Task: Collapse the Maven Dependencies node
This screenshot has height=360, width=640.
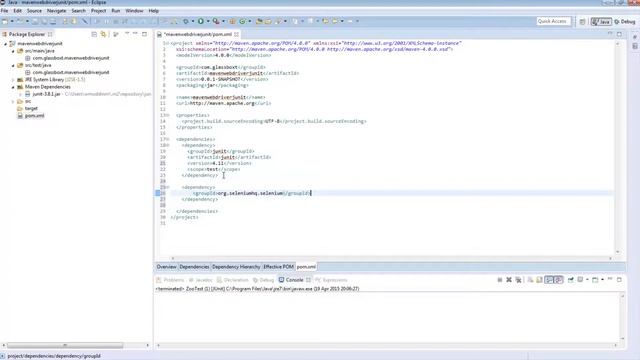Action: [13, 87]
